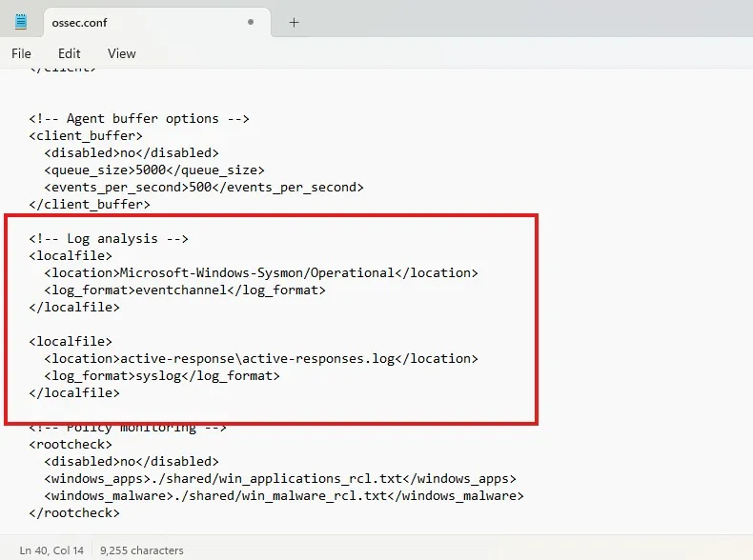Click the Agent buffer options comment
753x560 pixels.
[139, 118]
